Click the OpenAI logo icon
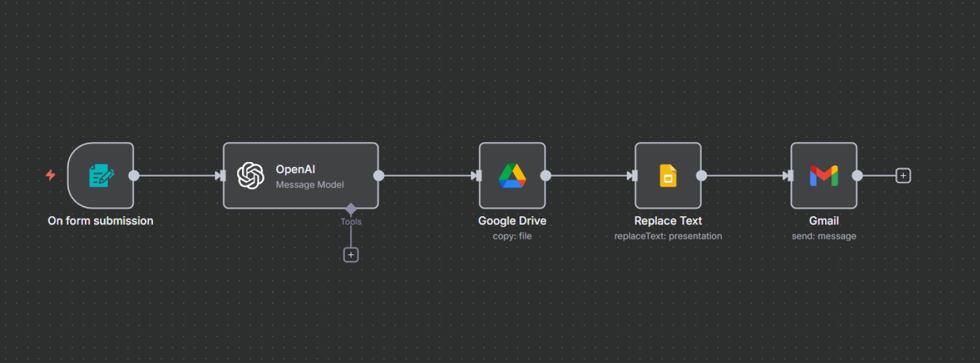Image resolution: width=980 pixels, height=363 pixels. coord(251,176)
